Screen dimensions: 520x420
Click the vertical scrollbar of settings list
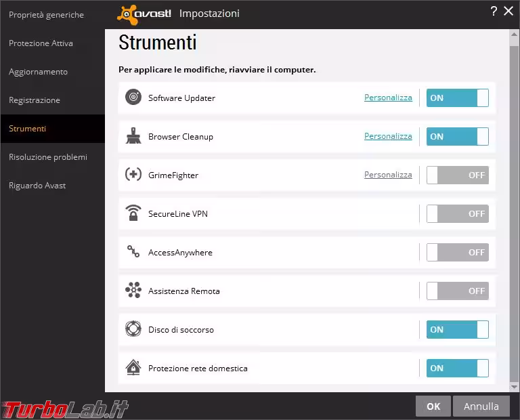click(x=514, y=203)
